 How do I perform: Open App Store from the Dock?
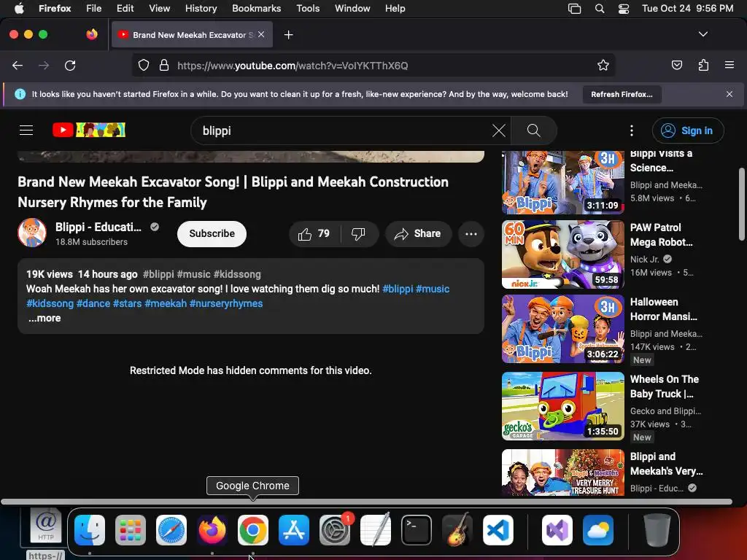[293, 530]
